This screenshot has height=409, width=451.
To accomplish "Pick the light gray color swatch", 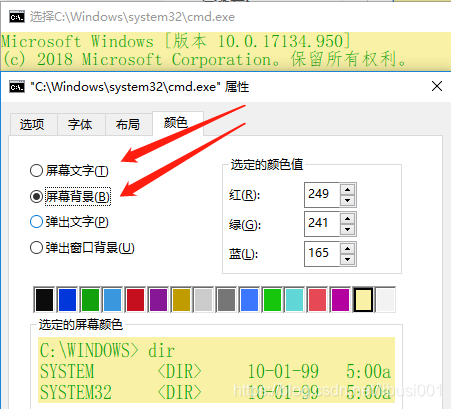I will [204, 300].
